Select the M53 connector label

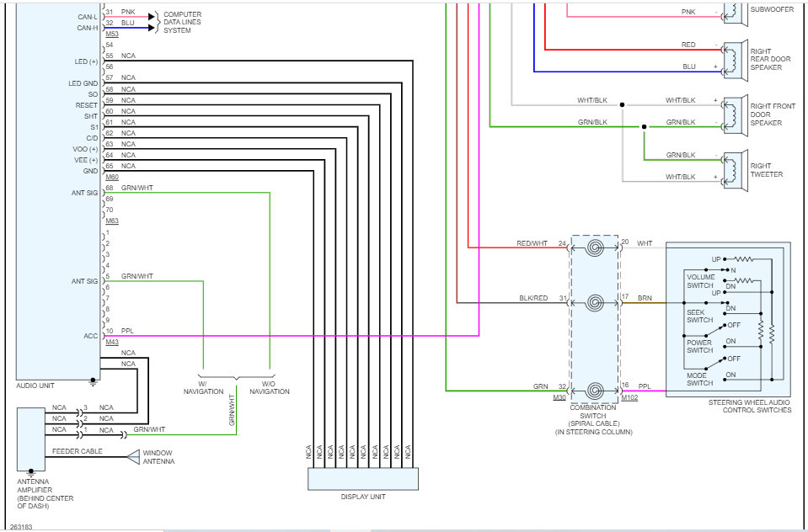point(112,34)
